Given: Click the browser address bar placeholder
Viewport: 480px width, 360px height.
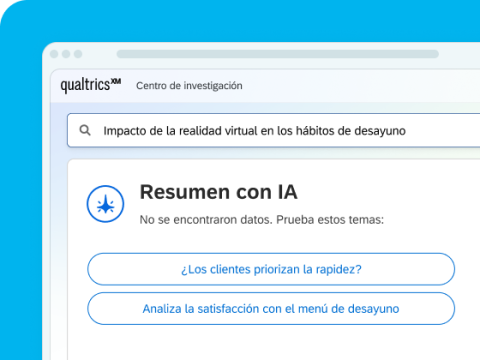Looking at the screenshot, I should 278,54.
